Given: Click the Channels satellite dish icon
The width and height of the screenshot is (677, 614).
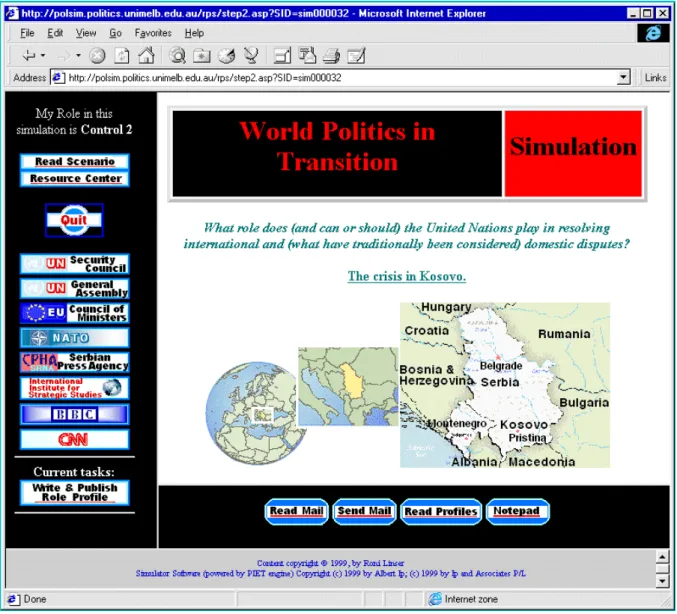Looking at the screenshot, I should coord(251,56).
